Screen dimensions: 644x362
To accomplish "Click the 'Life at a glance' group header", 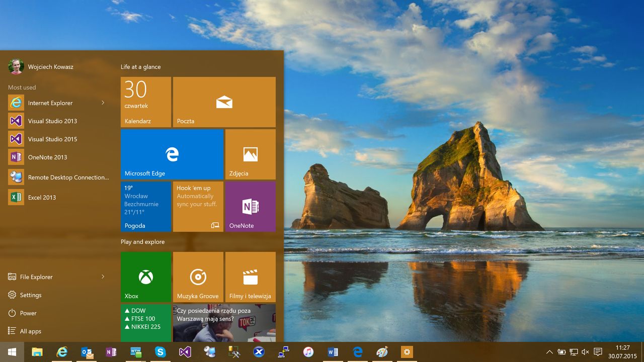I will point(141,66).
